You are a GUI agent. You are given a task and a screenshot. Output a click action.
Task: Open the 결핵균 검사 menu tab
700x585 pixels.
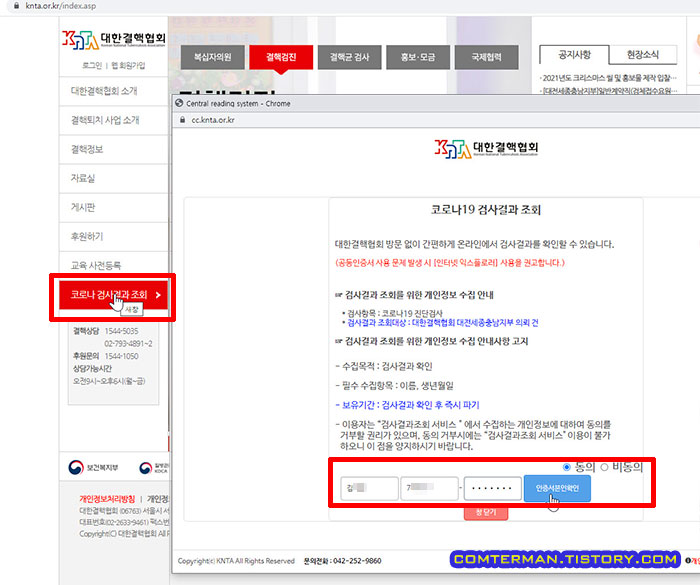350,57
